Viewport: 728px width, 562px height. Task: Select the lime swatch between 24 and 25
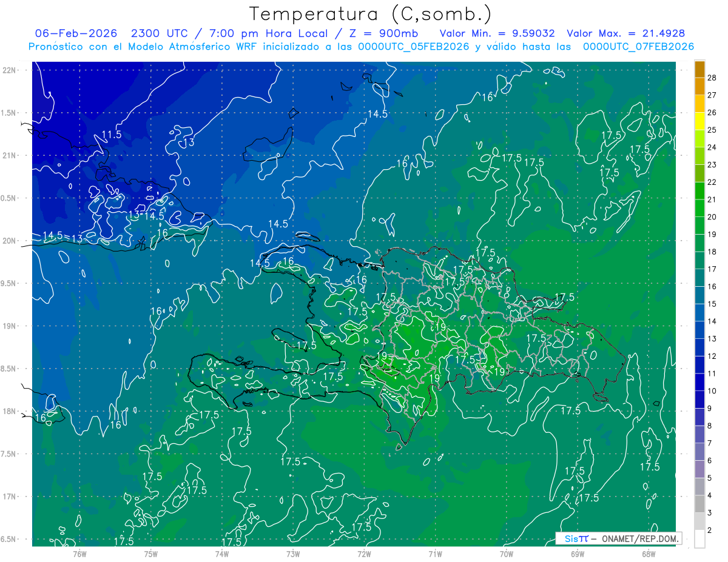point(699,138)
